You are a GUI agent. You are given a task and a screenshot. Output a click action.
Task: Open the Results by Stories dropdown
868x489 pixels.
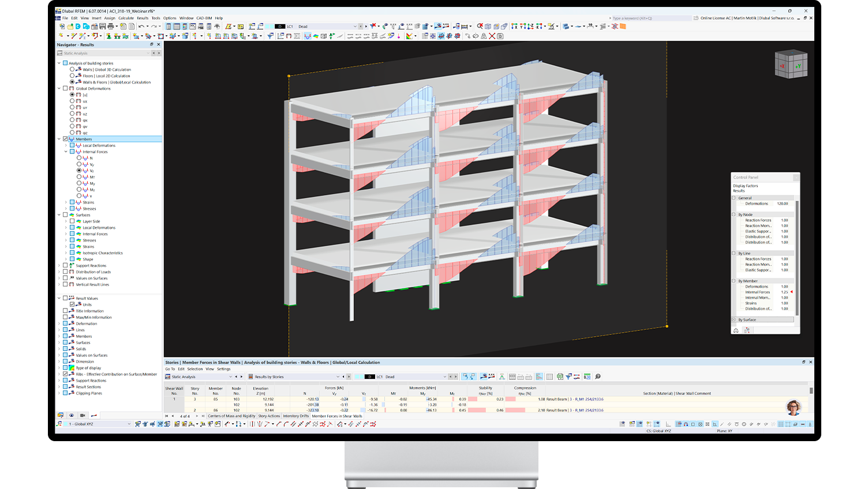point(338,377)
